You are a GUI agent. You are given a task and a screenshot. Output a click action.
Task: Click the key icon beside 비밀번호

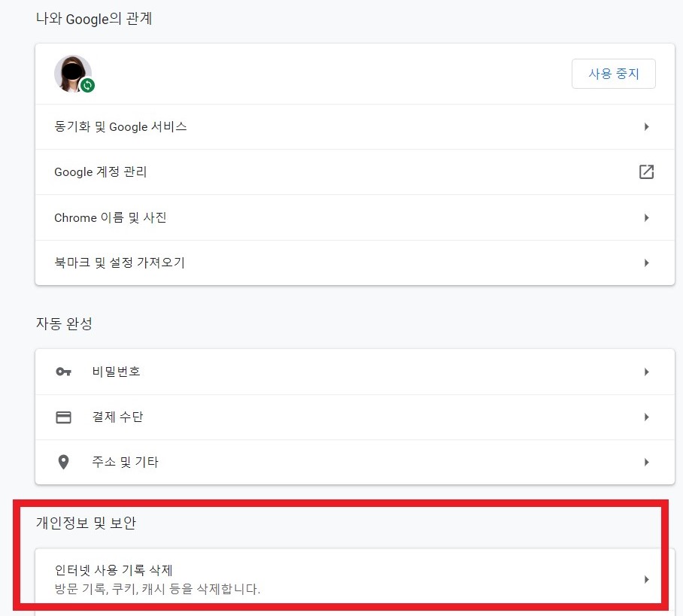tap(64, 372)
